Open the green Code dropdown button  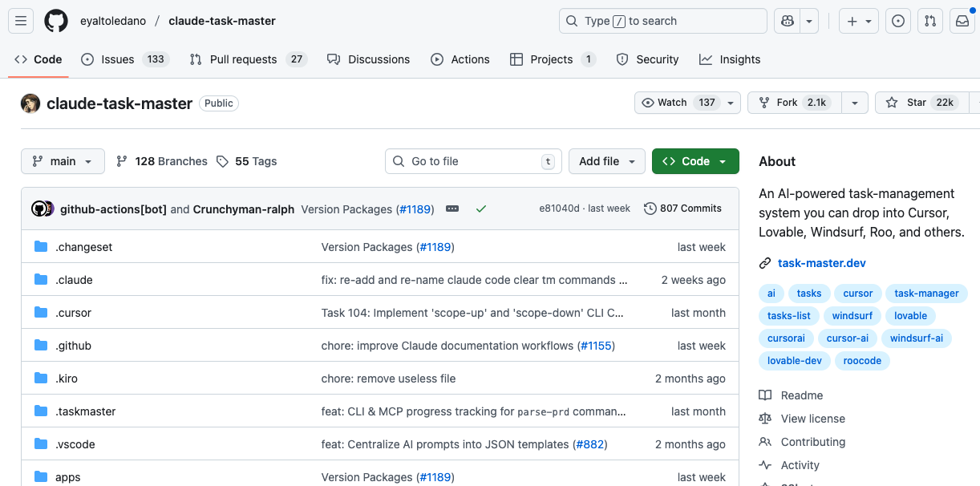695,161
